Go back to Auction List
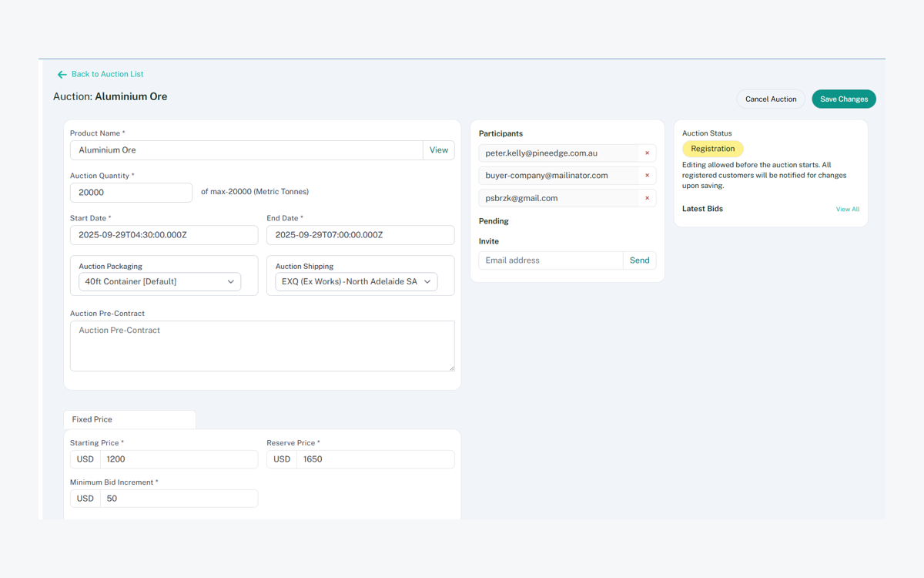The width and height of the screenshot is (924, 578). [107, 75]
